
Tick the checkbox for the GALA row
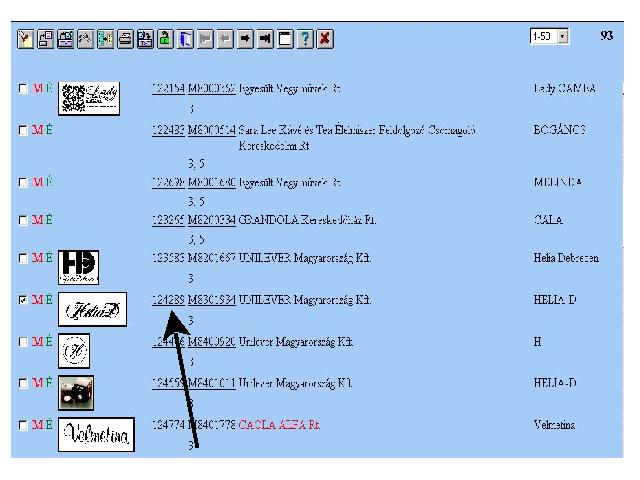coord(23,220)
